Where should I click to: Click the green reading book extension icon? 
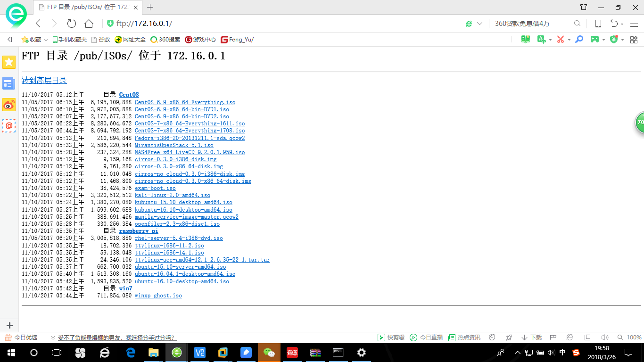526,40
